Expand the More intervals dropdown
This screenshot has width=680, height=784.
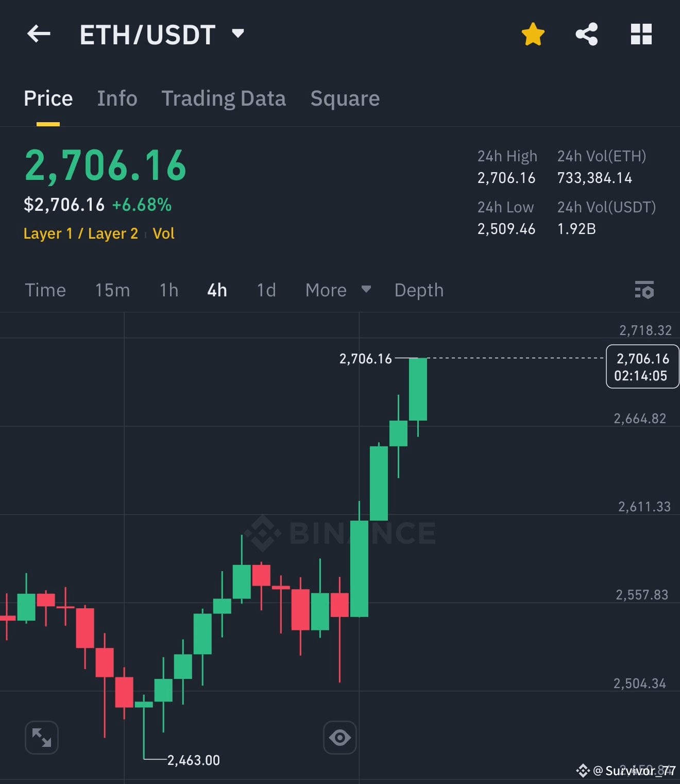coord(338,290)
